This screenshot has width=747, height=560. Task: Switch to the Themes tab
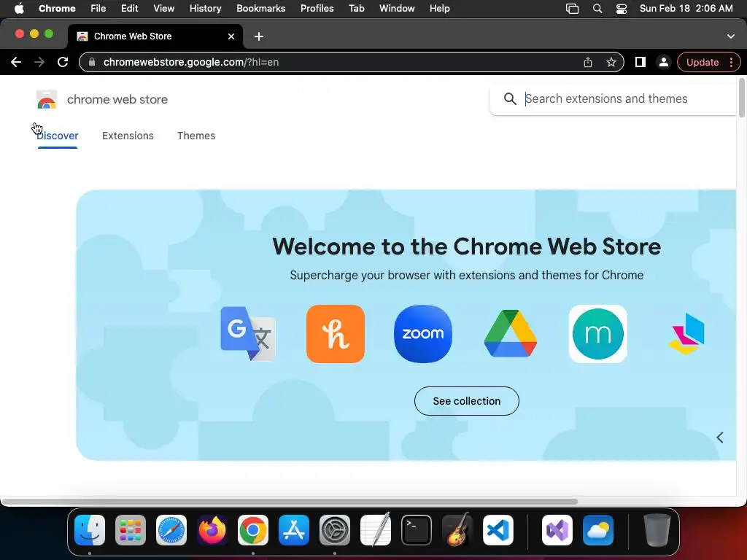[196, 136]
